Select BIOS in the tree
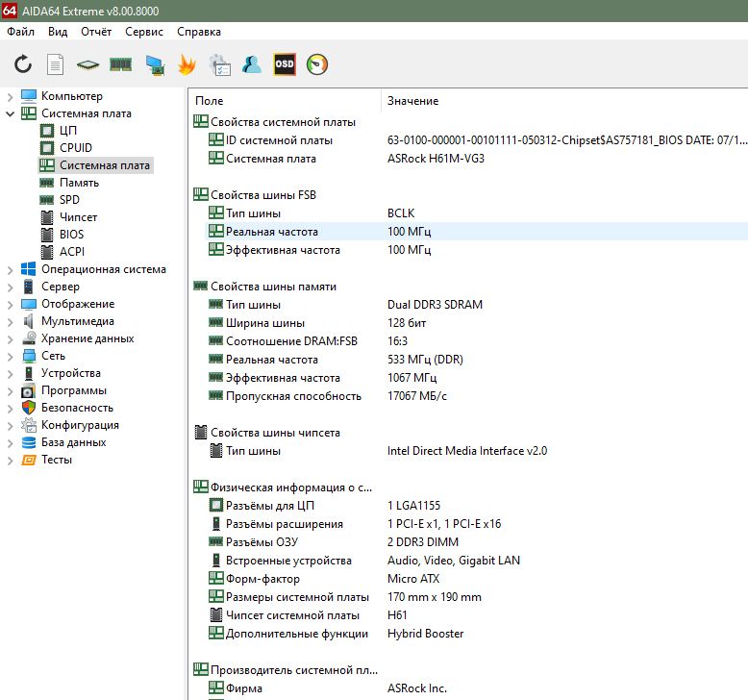The height and width of the screenshot is (700, 748). [x=71, y=235]
